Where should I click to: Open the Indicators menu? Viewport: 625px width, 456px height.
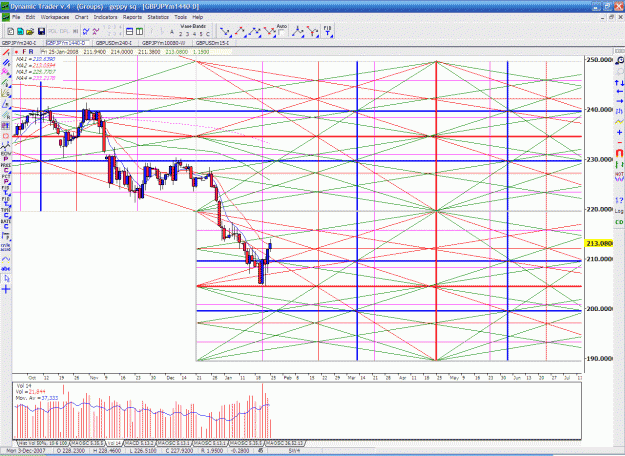[105, 17]
